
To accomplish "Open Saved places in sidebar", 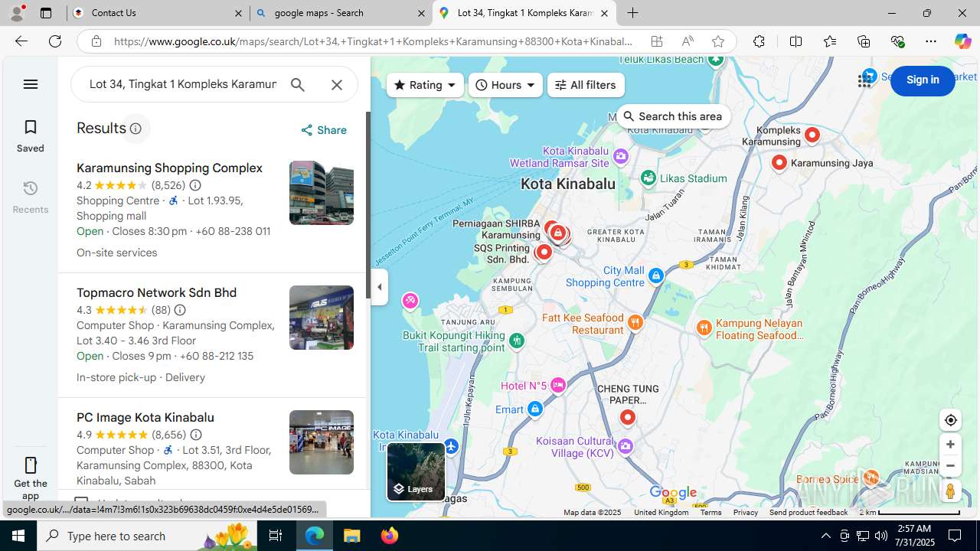I will [x=31, y=135].
